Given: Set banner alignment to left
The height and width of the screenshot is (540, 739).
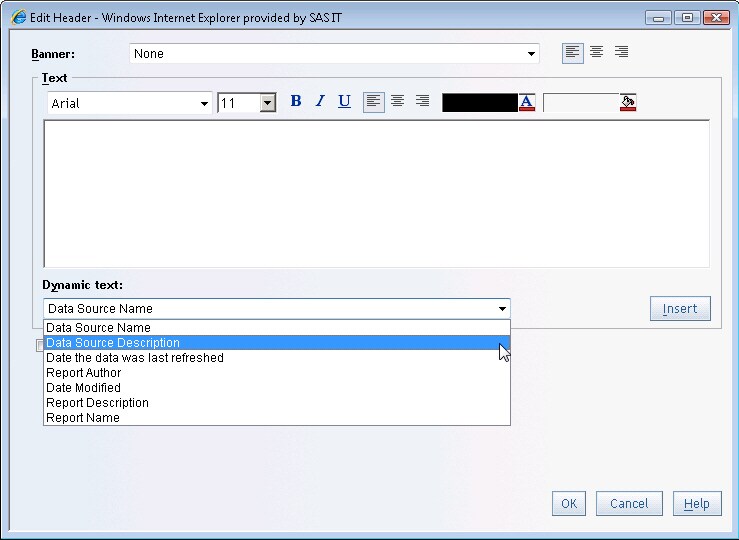Looking at the screenshot, I should point(572,52).
